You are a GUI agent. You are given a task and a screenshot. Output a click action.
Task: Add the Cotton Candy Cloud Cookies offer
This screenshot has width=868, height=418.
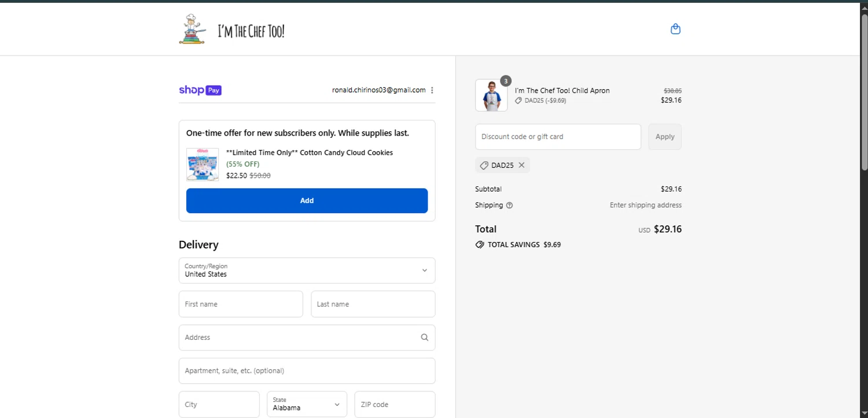(307, 200)
